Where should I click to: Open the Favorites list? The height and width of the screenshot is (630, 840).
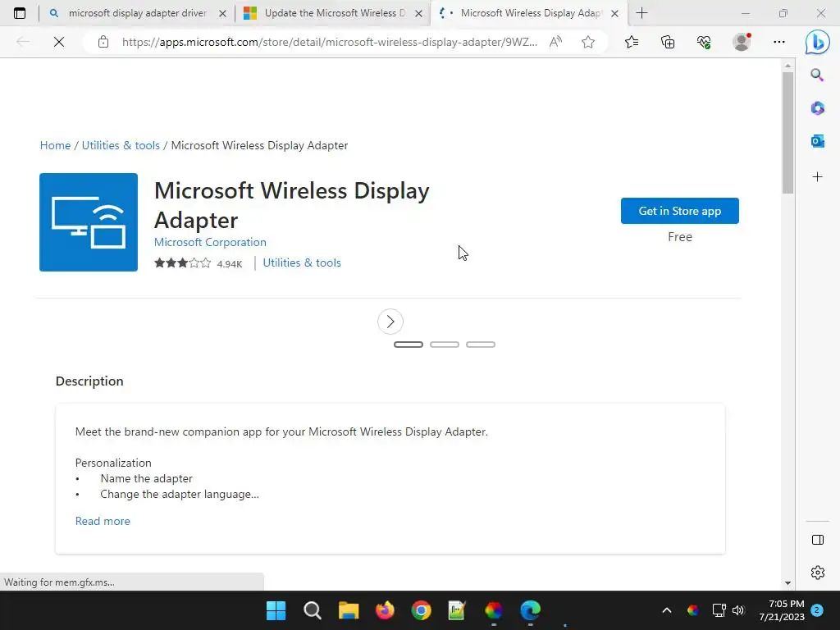tap(632, 42)
